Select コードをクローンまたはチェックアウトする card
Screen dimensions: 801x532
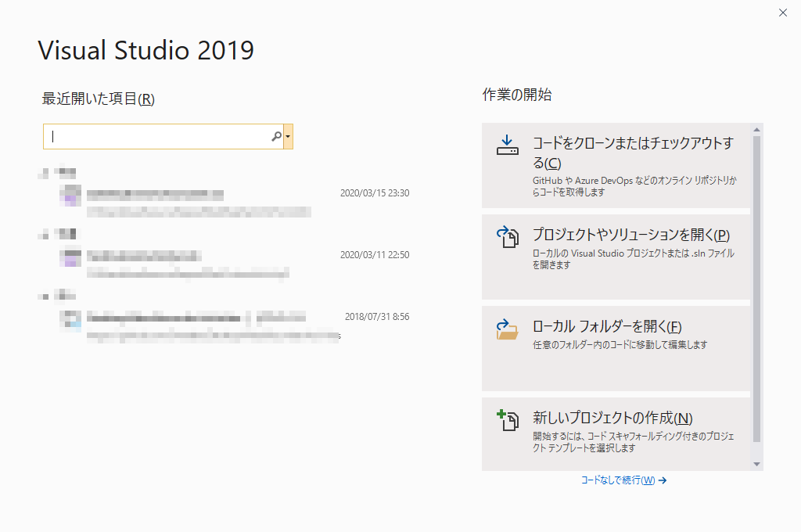[616, 166]
